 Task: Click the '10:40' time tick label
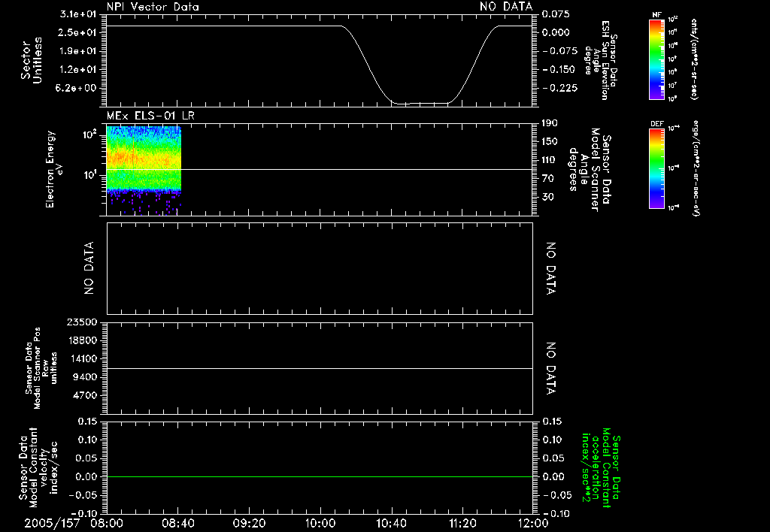click(391, 523)
